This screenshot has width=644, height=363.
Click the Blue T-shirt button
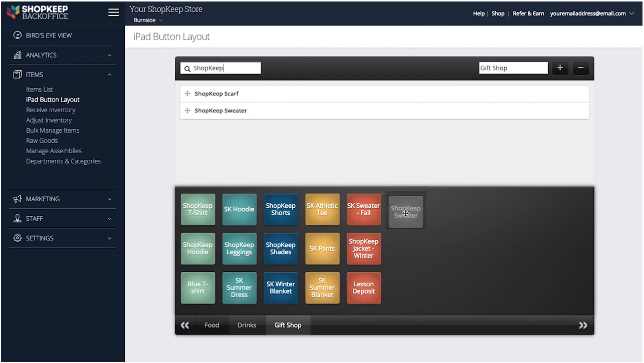(198, 288)
